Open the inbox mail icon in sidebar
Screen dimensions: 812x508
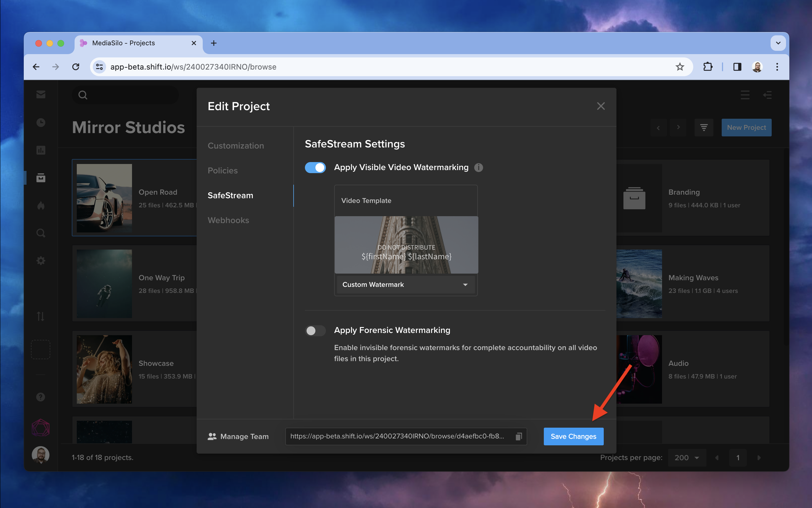pos(41,94)
